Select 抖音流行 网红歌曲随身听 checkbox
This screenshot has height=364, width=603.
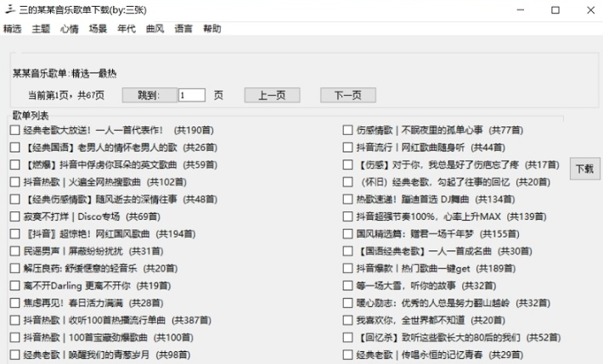coord(347,148)
